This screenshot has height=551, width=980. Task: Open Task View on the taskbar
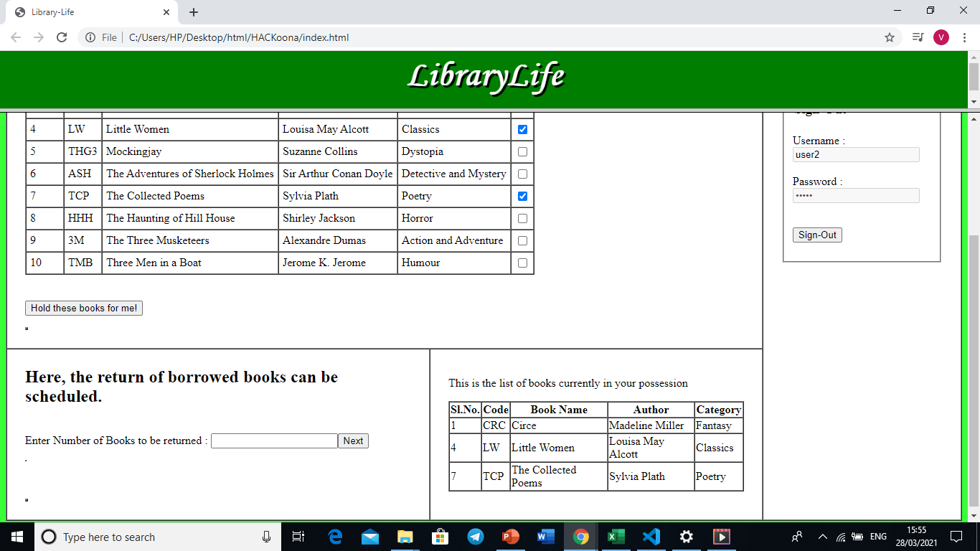pos(298,537)
